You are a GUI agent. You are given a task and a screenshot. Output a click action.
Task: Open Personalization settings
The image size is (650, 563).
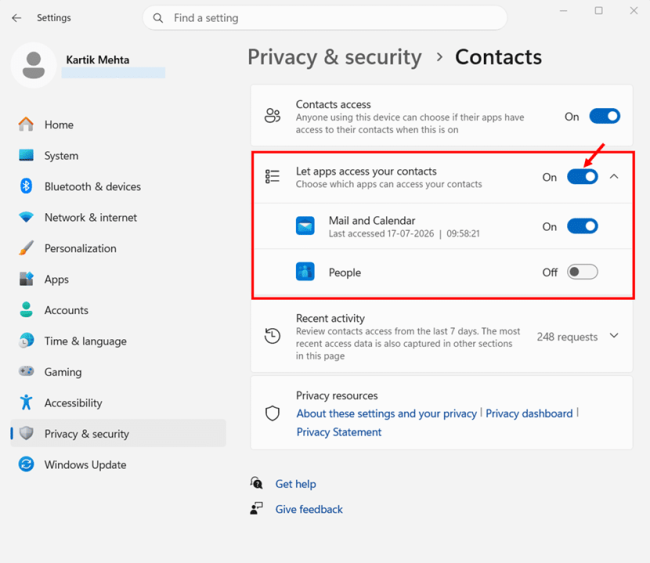coord(118,248)
